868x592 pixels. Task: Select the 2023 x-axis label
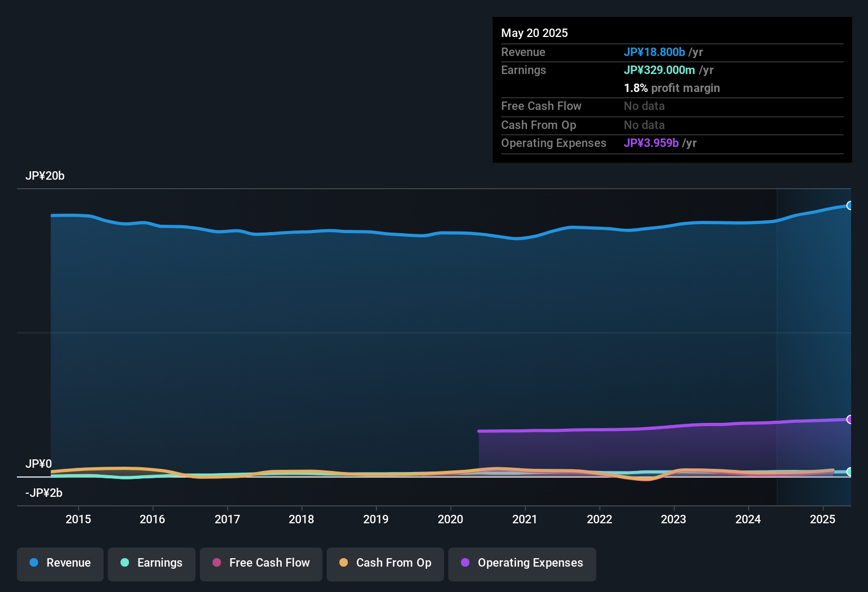(673, 519)
